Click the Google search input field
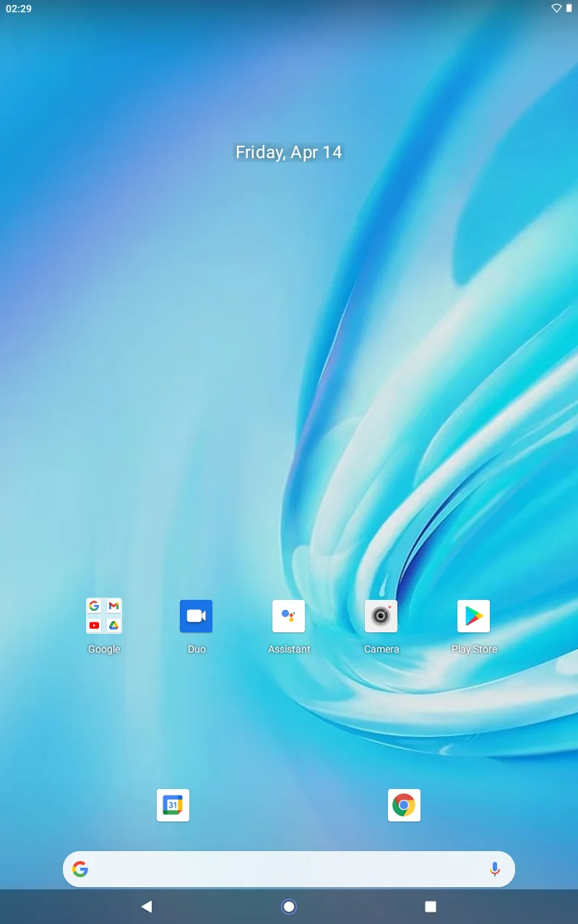Viewport: 578px width, 924px height. click(289, 869)
